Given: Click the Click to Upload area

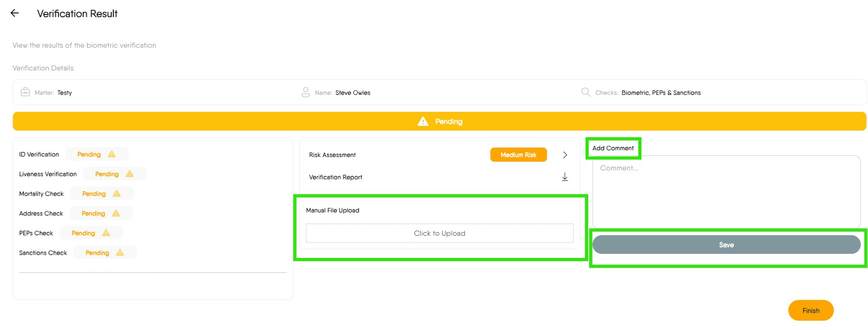Looking at the screenshot, I should coord(439,233).
